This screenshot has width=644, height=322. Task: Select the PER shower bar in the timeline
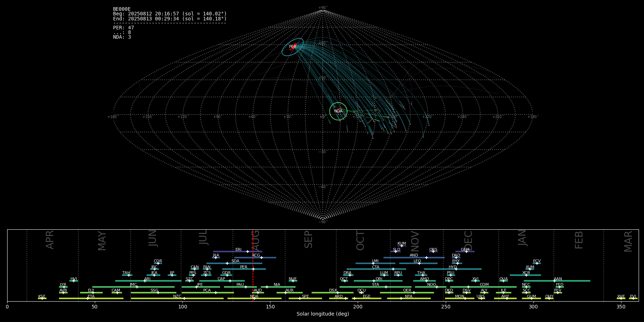click(244, 269)
